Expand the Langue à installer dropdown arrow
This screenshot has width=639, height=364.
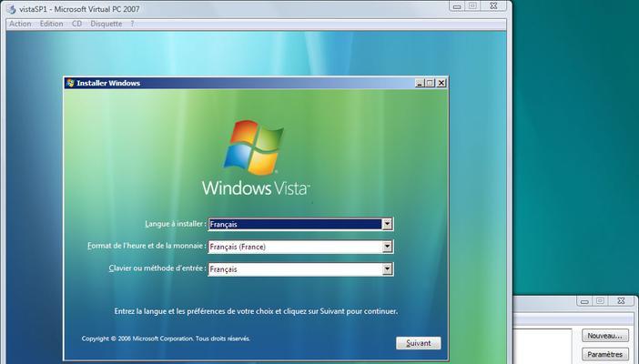[x=387, y=224]
